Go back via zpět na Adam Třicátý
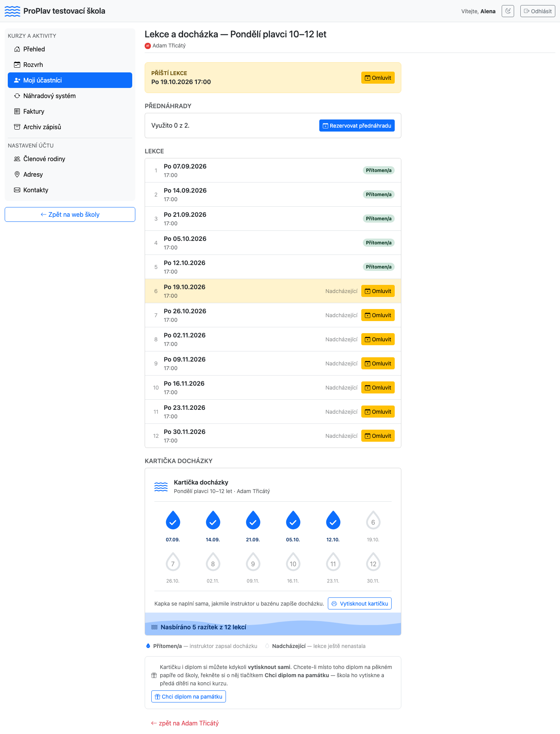Image resolution: width=560 pixels, height=734 pixels. 185,723
